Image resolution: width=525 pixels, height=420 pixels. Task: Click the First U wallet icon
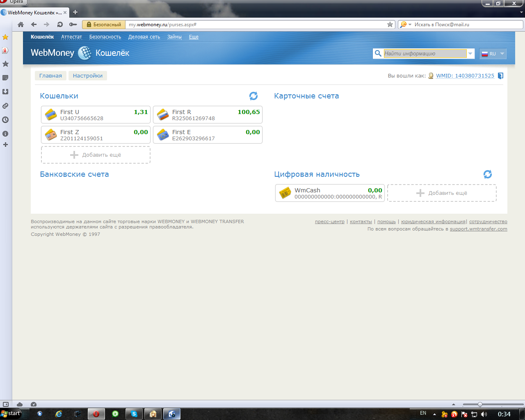point(51,114)
